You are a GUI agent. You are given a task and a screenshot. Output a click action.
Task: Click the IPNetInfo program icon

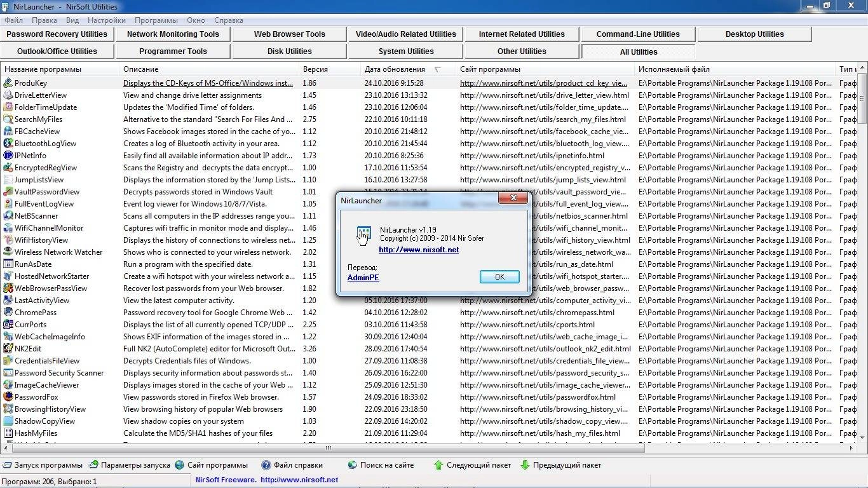click(x=8, y=156)
